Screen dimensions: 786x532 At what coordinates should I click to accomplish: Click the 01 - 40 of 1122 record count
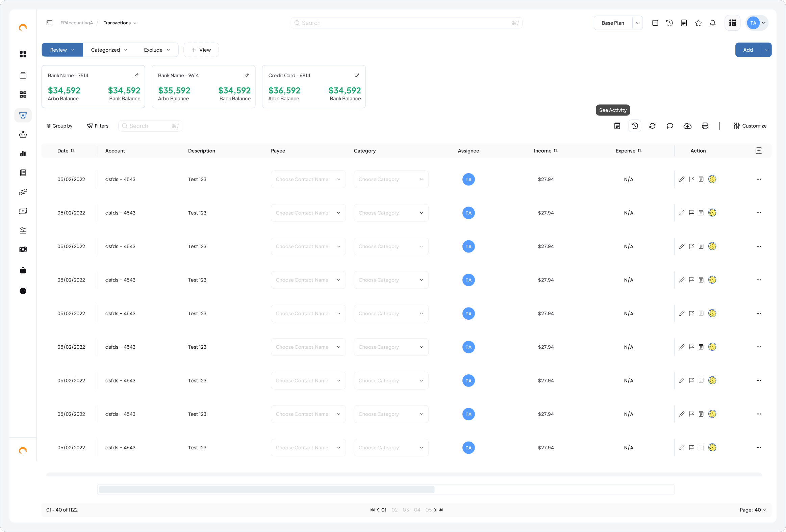[62, 510]
